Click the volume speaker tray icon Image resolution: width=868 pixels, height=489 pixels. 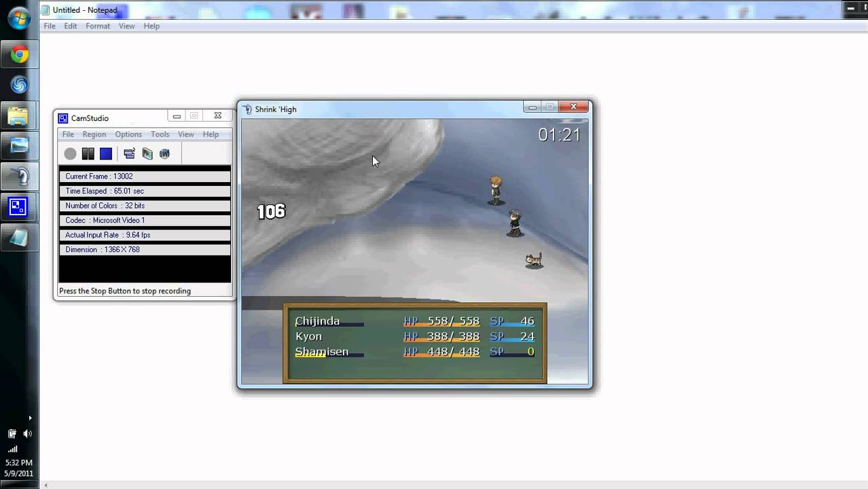[27, 433]
